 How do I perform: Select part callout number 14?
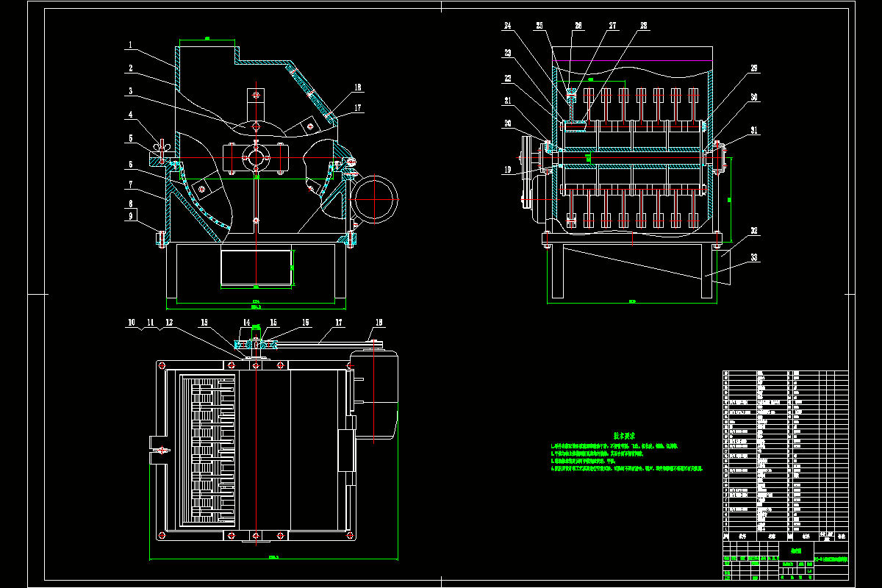246,323
